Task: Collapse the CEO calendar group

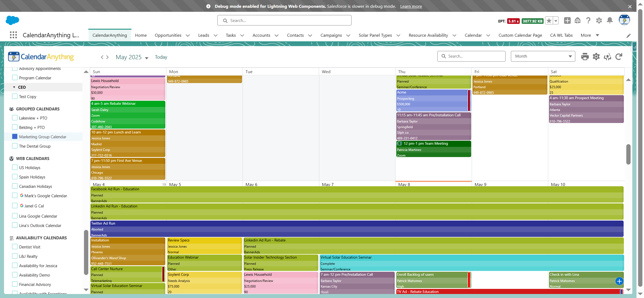Action: tap(14, 87)
